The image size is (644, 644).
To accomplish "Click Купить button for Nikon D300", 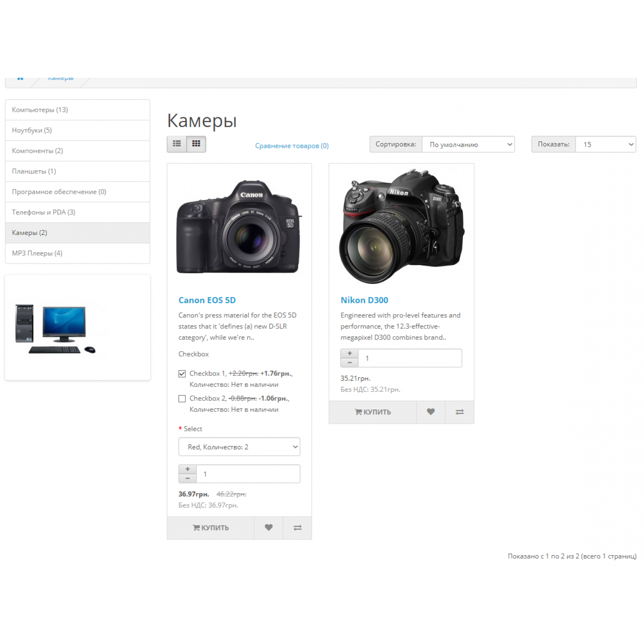I will (x=373, y=412).
